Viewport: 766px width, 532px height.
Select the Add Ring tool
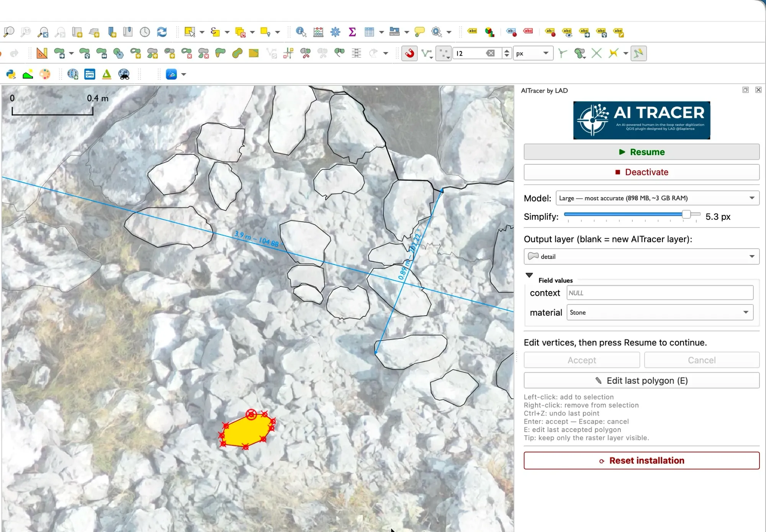point(136,53)
